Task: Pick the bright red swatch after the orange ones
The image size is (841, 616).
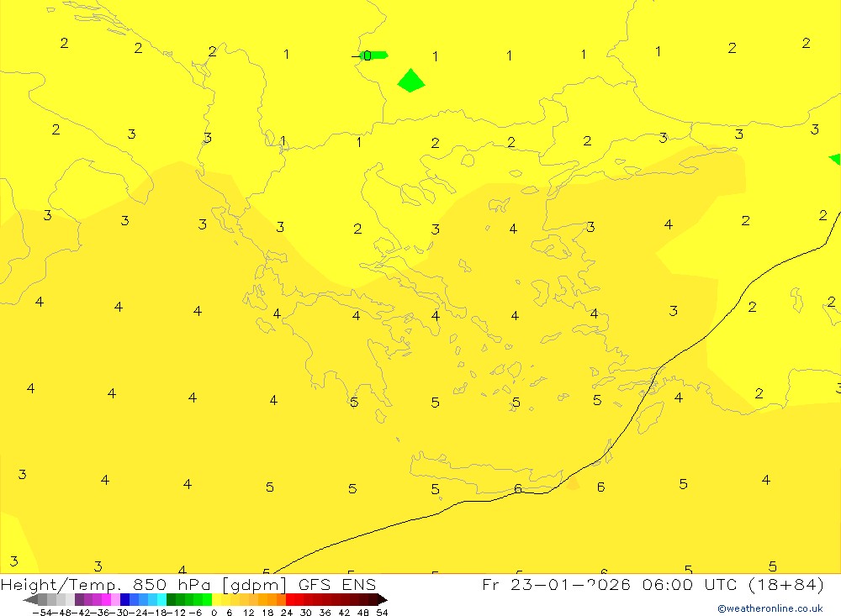Action: [290, 600]
